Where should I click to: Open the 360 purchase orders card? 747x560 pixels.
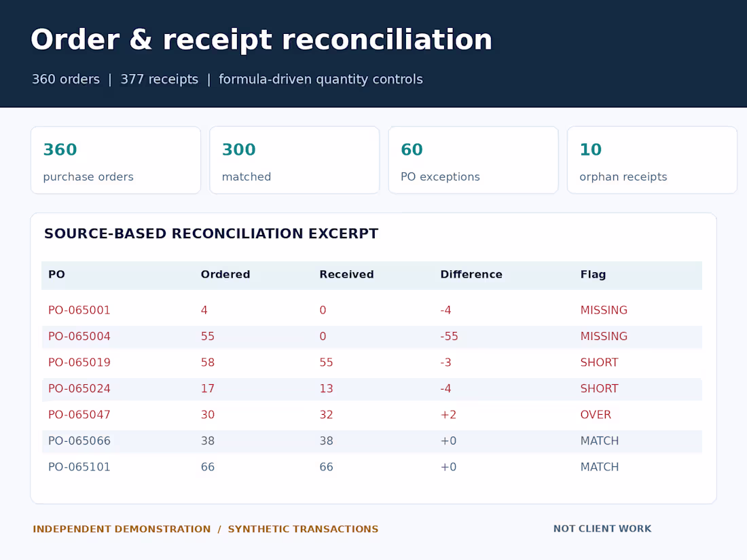coord(115,160)
